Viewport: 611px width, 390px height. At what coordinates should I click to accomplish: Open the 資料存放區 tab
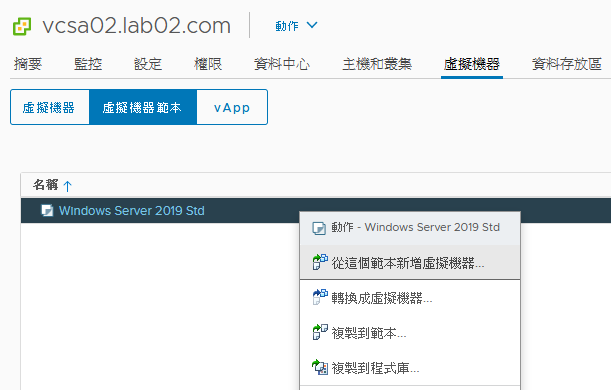coord(567,64)
